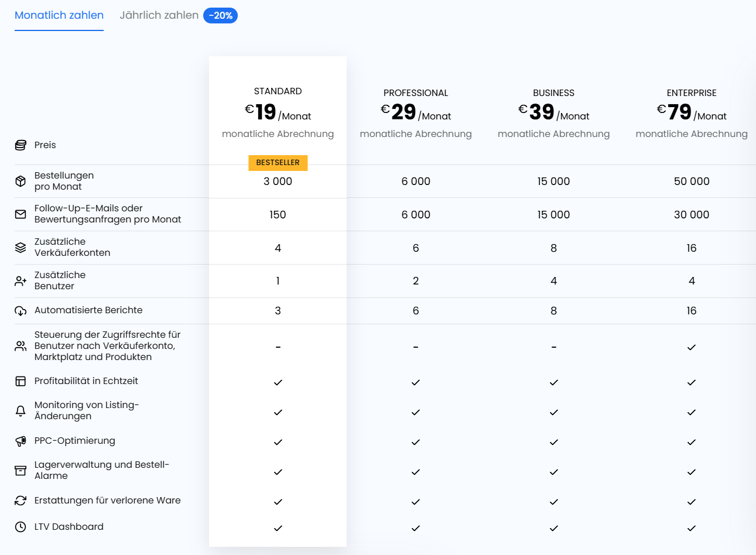Click the megaphone icon for PPC-Optimierung
Viewport: 756px width, 555px height.
click(20, 441)
